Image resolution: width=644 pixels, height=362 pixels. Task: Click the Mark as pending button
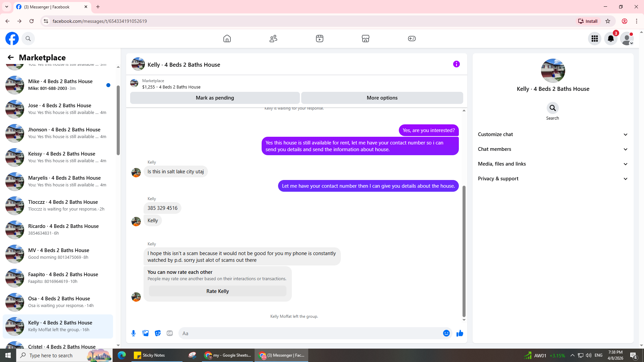point(215,98)
